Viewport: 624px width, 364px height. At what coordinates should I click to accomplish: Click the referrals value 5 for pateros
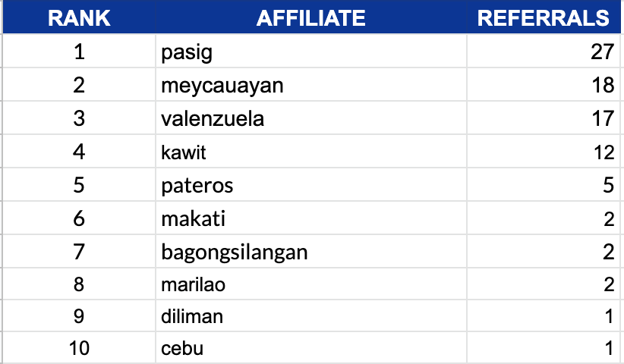click(x=607, y=186)
